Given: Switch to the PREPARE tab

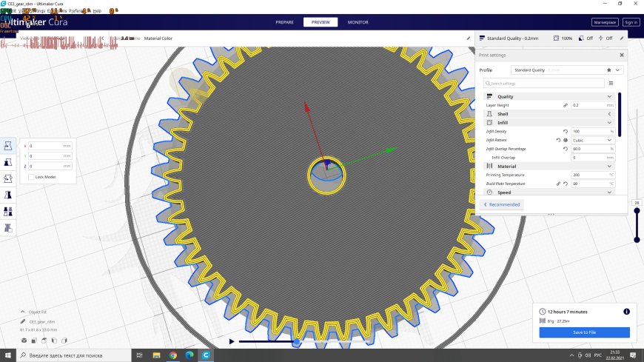Looking at the screenshot, I should coord(285,22).
